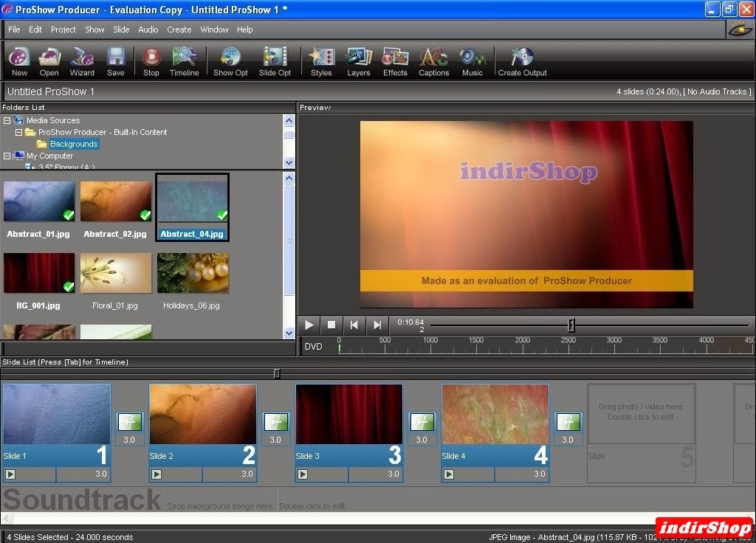This screenshot has width=756, height=543.
Task: Select Abstract_02.jpg thumbnail
Action: [116, 201]
